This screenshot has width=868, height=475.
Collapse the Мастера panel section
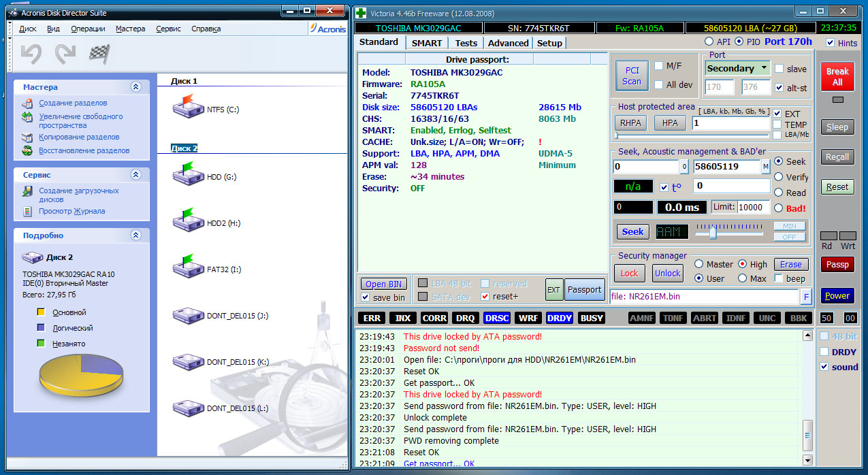[136, 87]
